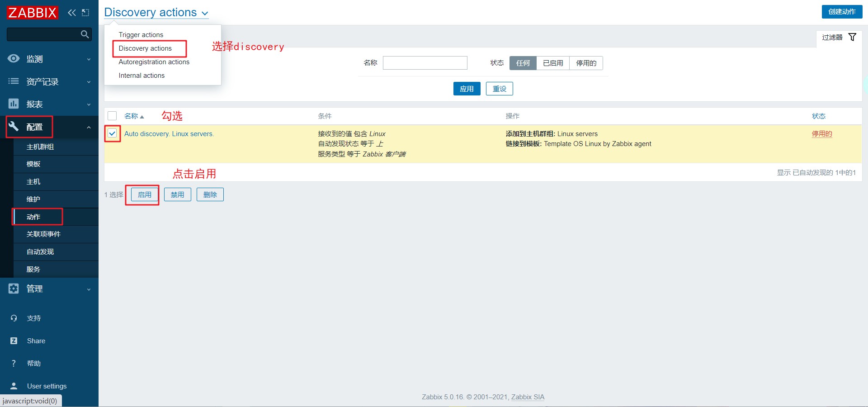Click the Share Z icon
The image size is (868, 407).
click(14, 341)
